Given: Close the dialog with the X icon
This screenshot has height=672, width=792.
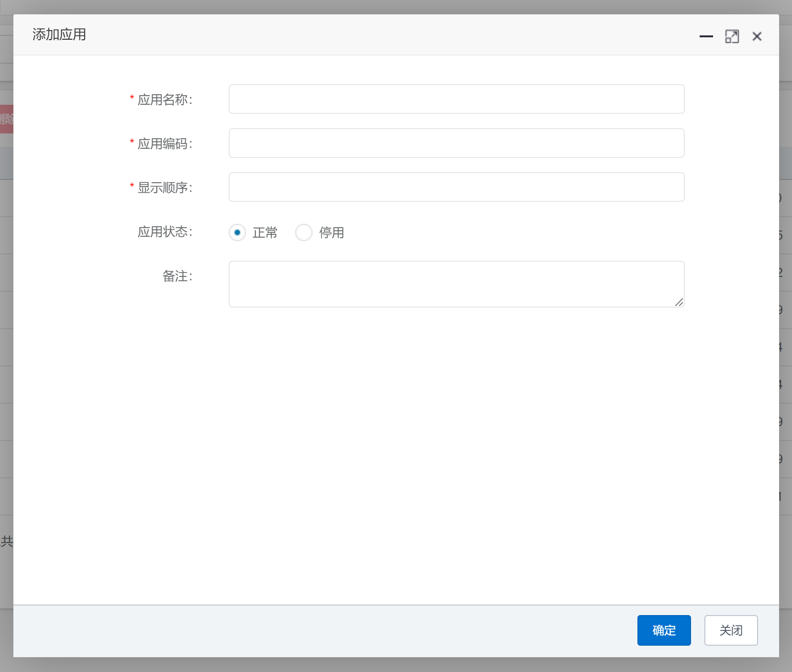Looking at the screenshot, I should [757, 36].
